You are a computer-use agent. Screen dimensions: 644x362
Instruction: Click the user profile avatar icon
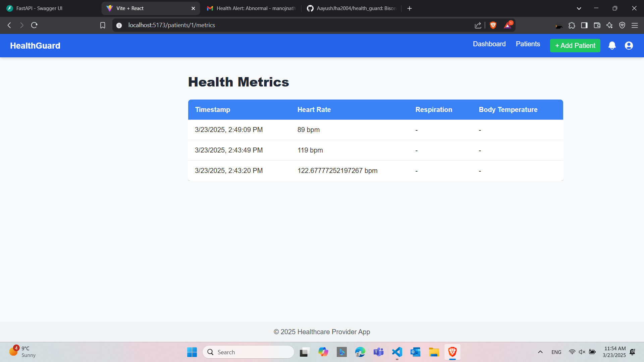[629, 46]
